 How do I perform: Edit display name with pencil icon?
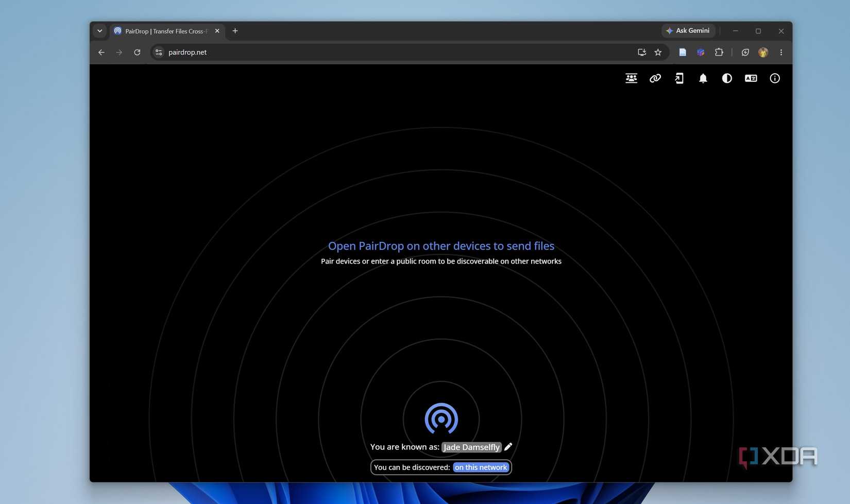click(508, 446)
